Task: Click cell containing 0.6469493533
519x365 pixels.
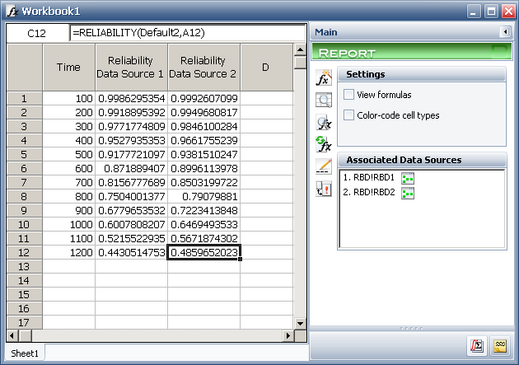Action: (204, 224)
